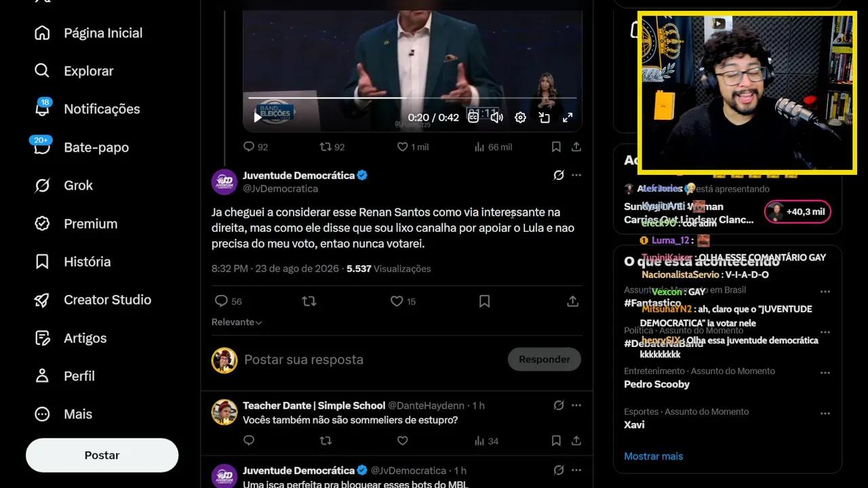This screenshot has height=488, width=868.
Task: Like Teacher Dante's reply
Action: tap(402, 441)
